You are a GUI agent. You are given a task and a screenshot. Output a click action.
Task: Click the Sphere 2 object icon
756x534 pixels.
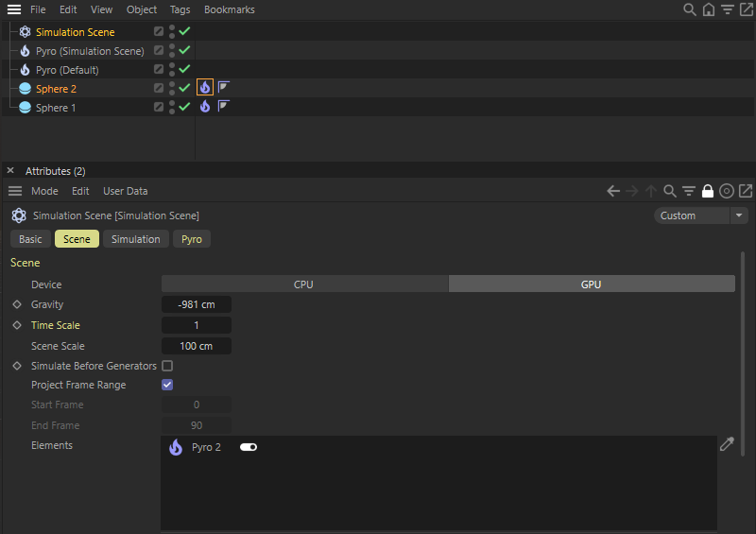click(x=26, y=89)
